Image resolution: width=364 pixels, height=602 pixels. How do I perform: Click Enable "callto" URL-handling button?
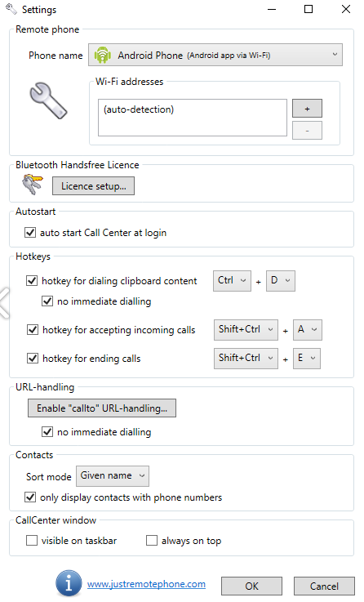coord(102,408)
